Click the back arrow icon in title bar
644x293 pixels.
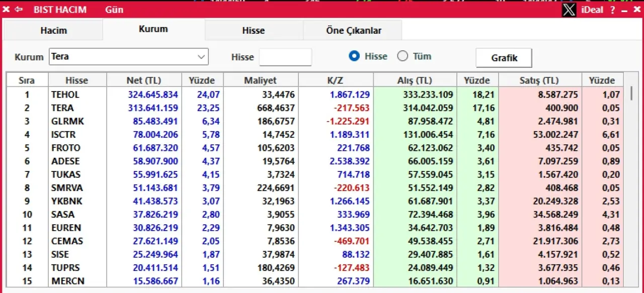(19, 10)
